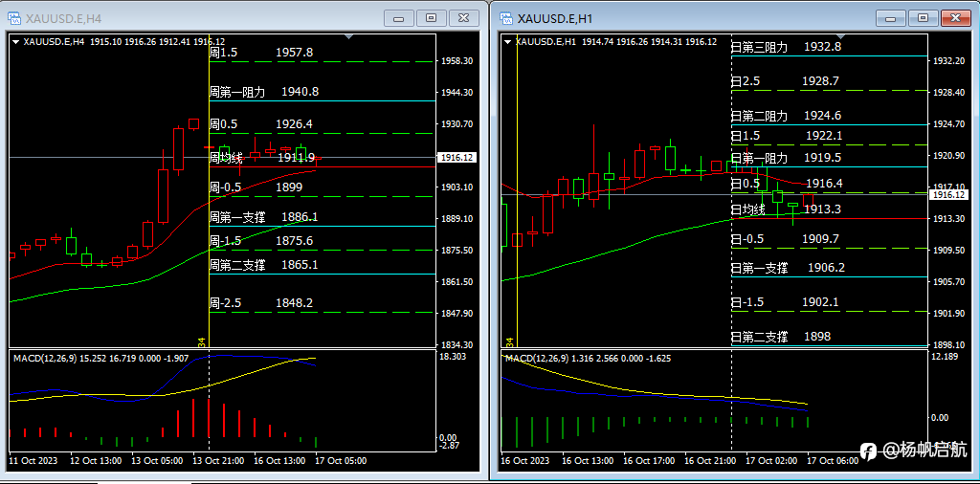Click the 周第一支撑 1886.1 label
Image resolution: width=980 pixels, height=484 pixels.
pyautogui.click(x=264, y=217)
